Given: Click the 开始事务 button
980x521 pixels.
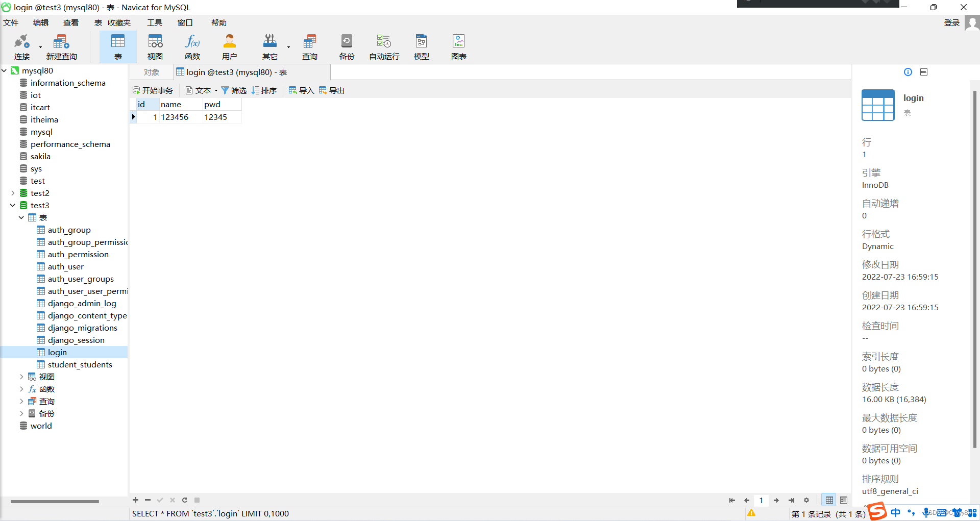Looking at the screenshot, I should 153,90.
